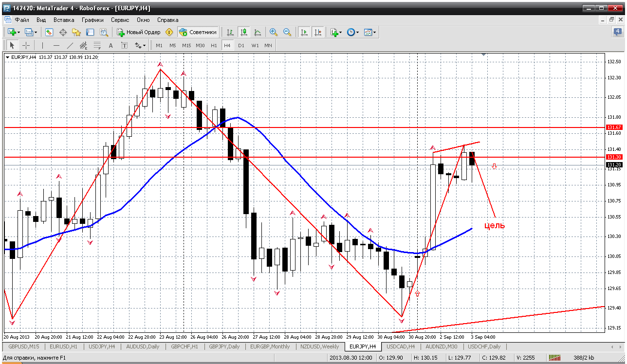This screenshot has height=364, width=627.
Task: Click the red цель text label
Action: [x=494, y=225]
